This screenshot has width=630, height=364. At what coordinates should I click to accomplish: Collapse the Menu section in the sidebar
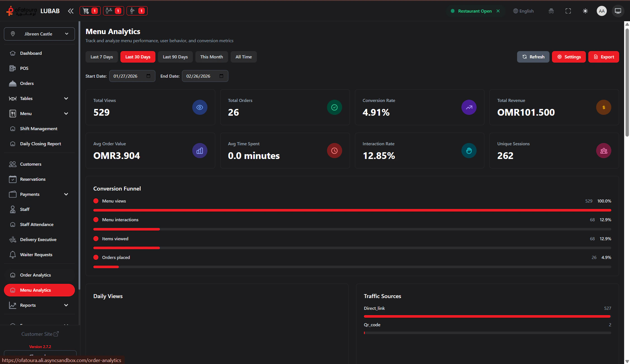[x=66, y=113]
